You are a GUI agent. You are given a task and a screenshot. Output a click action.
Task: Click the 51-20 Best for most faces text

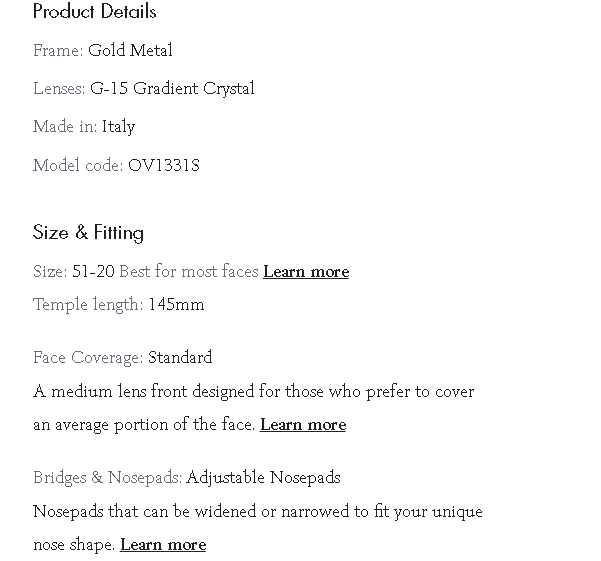click(165, 272)
